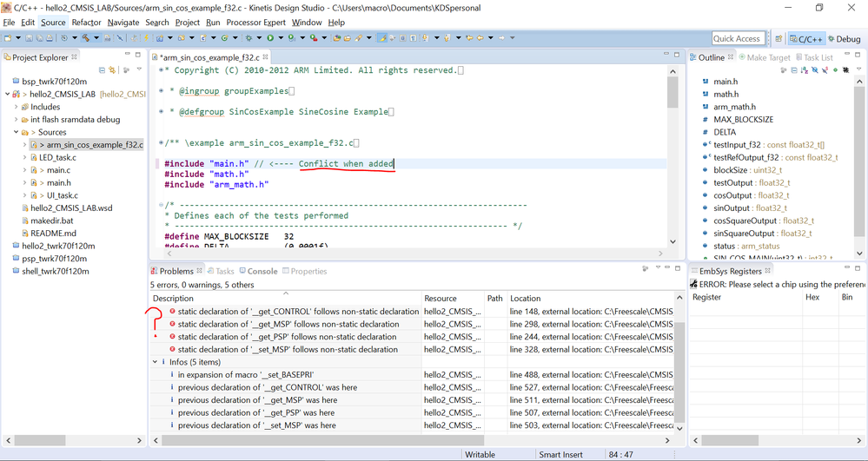
Task: Open the Processor Expert menu
Action: tap(255, 23)
